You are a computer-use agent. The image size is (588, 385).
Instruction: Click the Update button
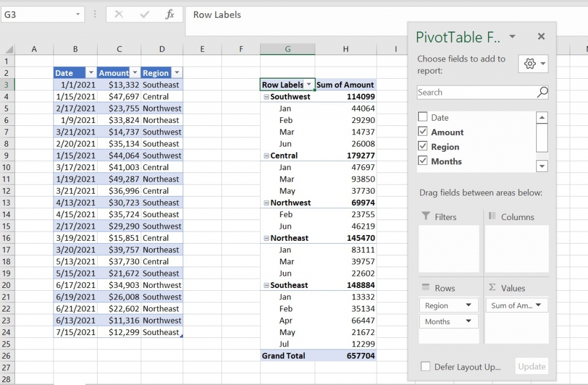pos(531,366)
